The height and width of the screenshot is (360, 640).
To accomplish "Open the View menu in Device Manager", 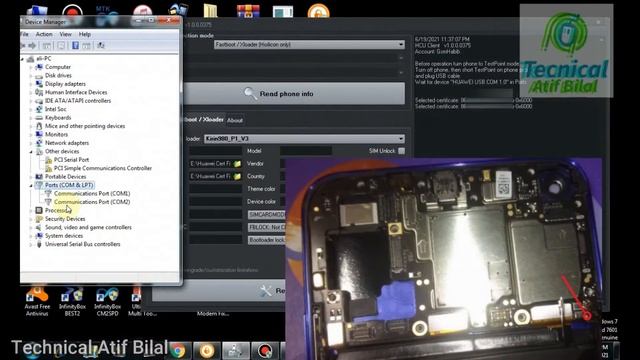I will point(65,34).
